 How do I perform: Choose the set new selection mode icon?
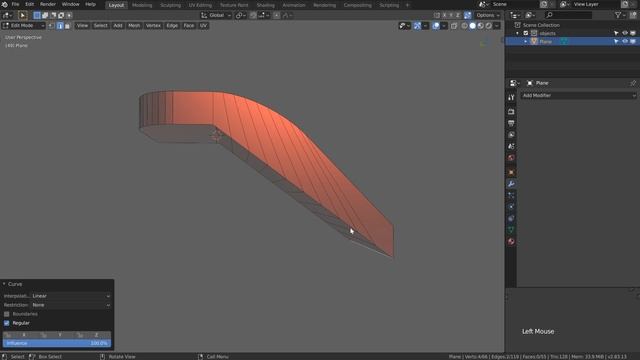click(37, 16)
